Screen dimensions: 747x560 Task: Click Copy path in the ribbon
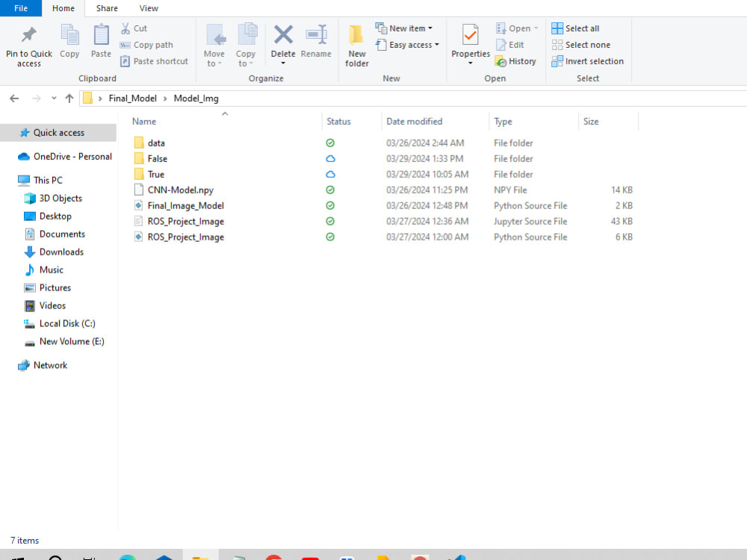(146, 45)
